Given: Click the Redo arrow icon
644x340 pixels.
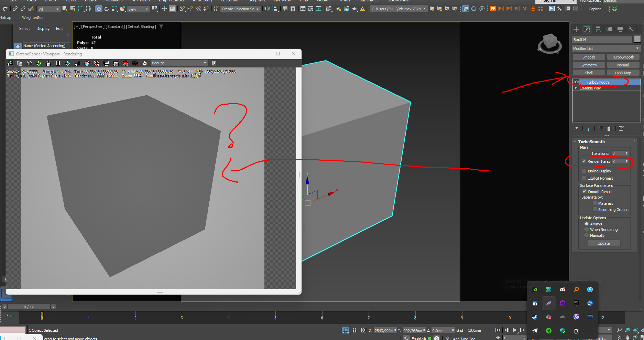Looking at the screenshot, I should coord(5,9).
